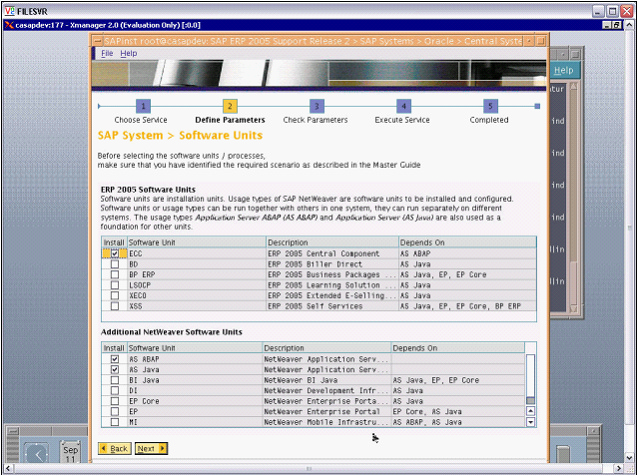Click step 4 Execute Service icon
This screenshot has width=638, height=476.
[403, 105]
